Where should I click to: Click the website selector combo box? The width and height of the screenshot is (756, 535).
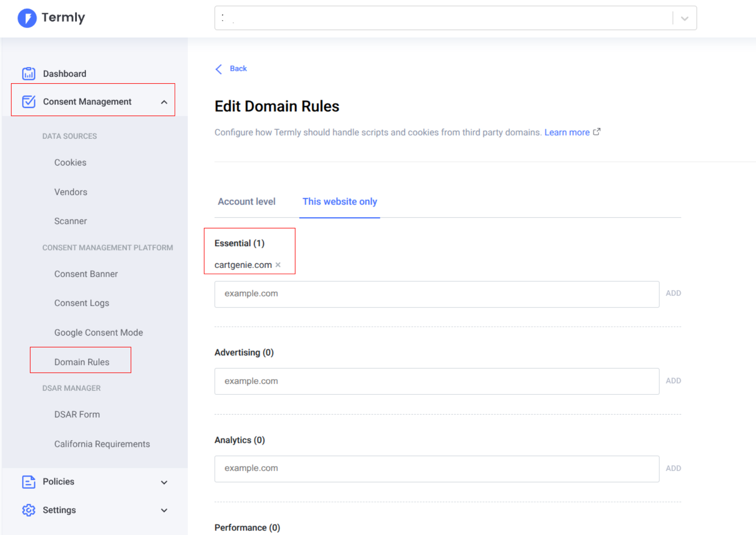click(x=455, y=18)
